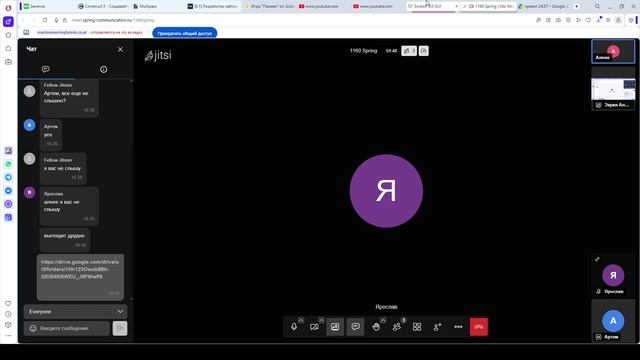640x360 pixels.
Task: Click Ярослав's large purple avatar
Action: [x=386, y=191]
